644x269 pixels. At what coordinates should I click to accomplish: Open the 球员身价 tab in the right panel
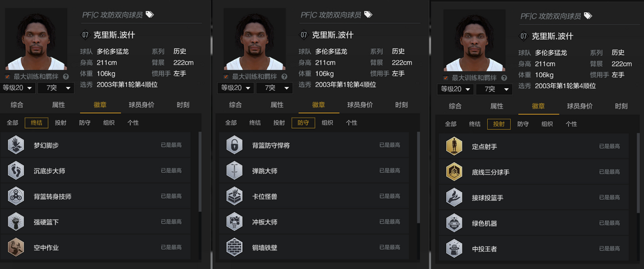pos(580,106)
